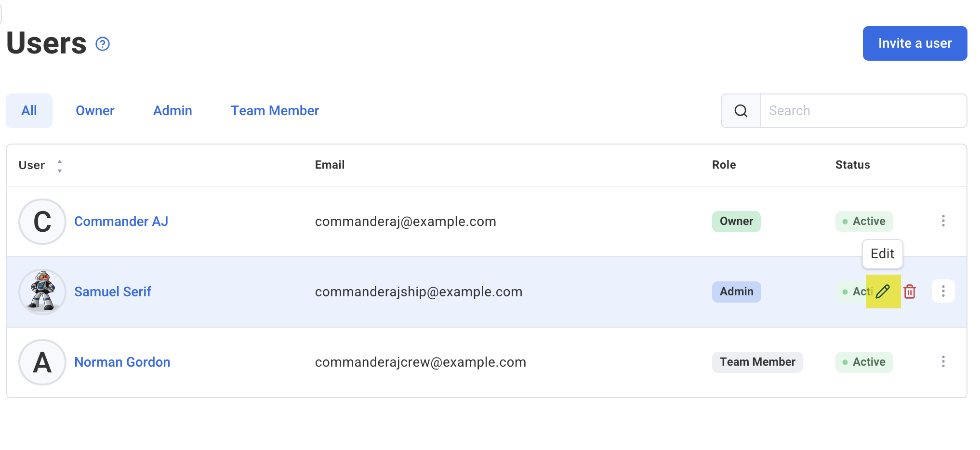Click the Owner role badge

[x=736, y=222]
